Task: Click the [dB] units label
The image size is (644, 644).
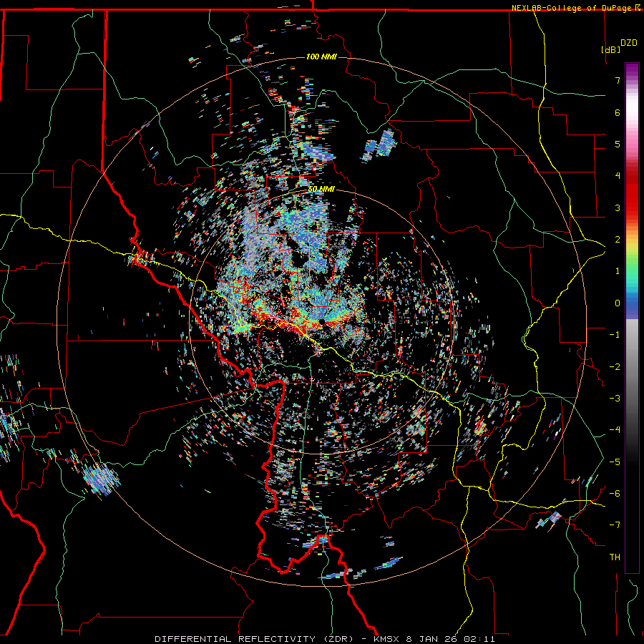Action: (x=610, y=49)
